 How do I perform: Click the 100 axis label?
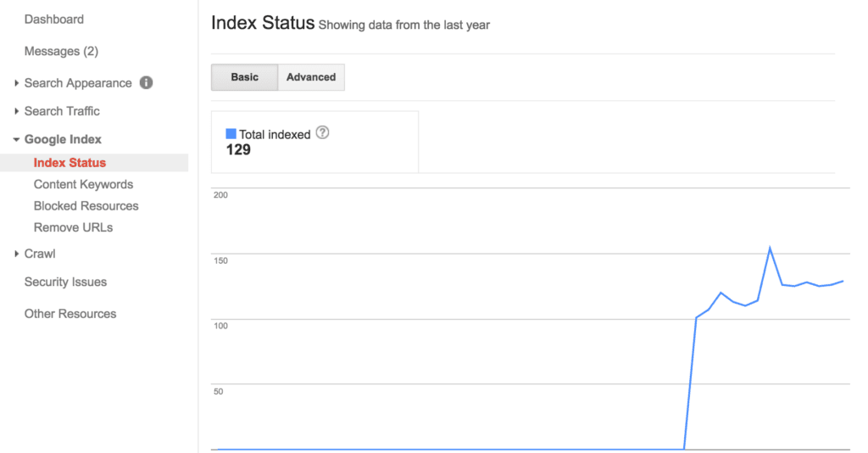point(220,326)
